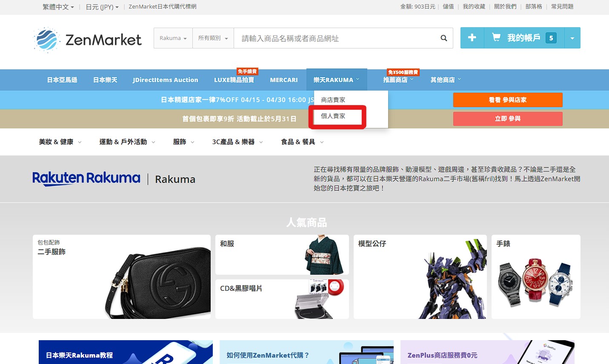Open the 常見問題 FAQ link

tap(562, 7)
